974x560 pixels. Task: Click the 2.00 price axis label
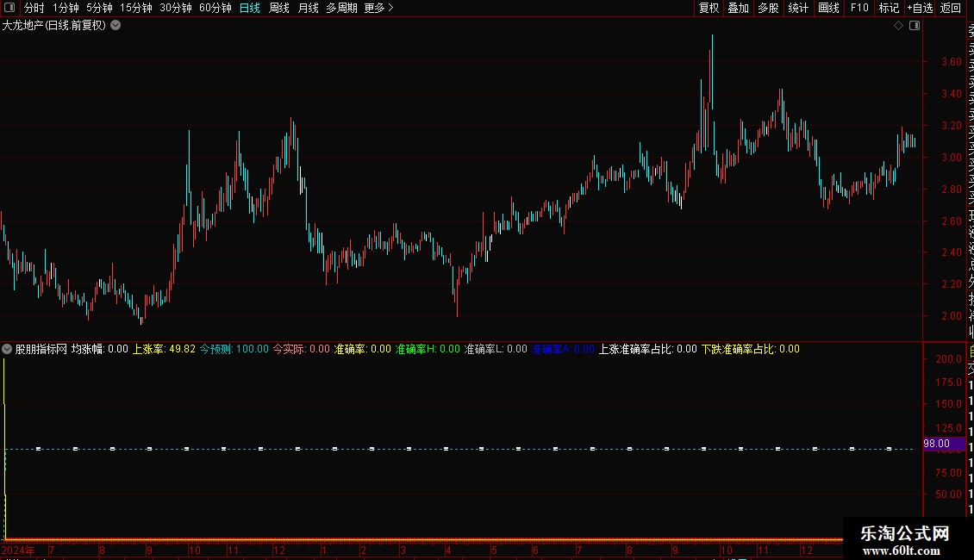tap(951, 315)
